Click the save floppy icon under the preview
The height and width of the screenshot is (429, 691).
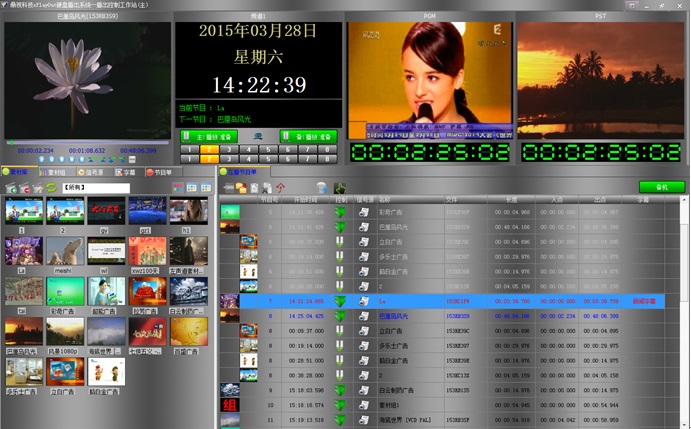tap(132, 160)
